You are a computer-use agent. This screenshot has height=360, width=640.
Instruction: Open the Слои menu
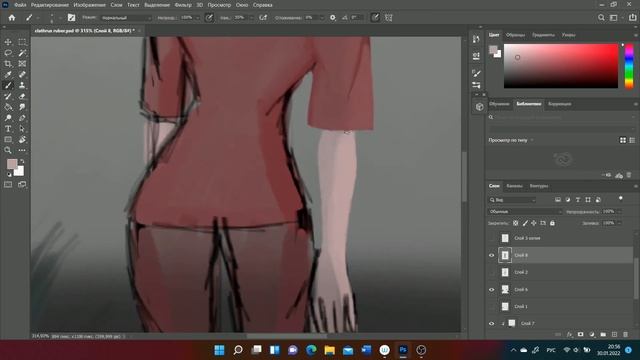[x=116, y=5]
